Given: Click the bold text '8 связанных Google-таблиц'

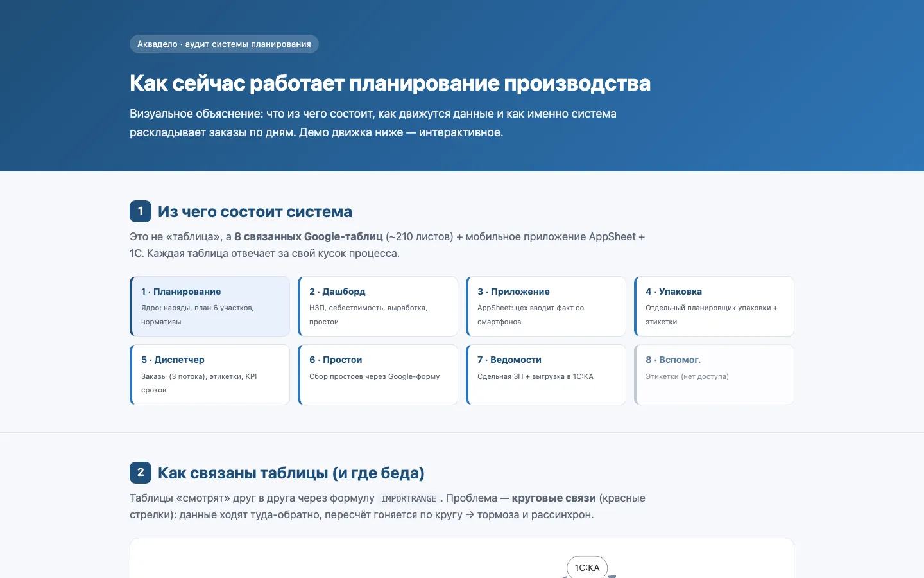Looking at the screenshot, I should (309, 237).
